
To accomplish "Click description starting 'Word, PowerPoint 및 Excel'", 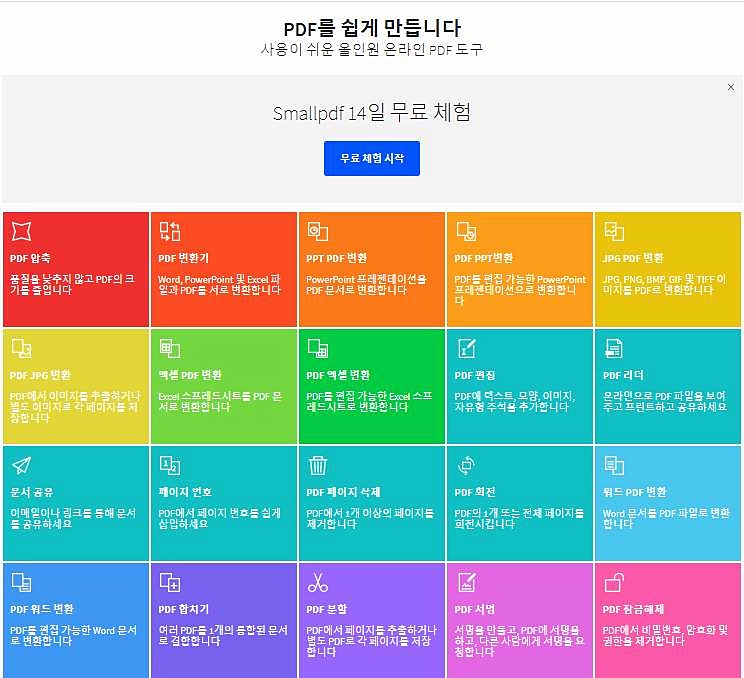I will [x=220, y=284].
